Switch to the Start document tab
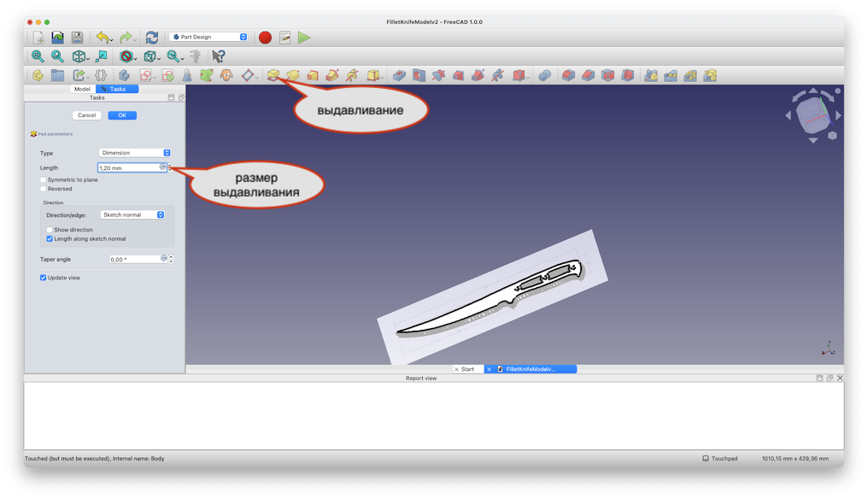Screen dimensions: 868x499 point(467,369)
